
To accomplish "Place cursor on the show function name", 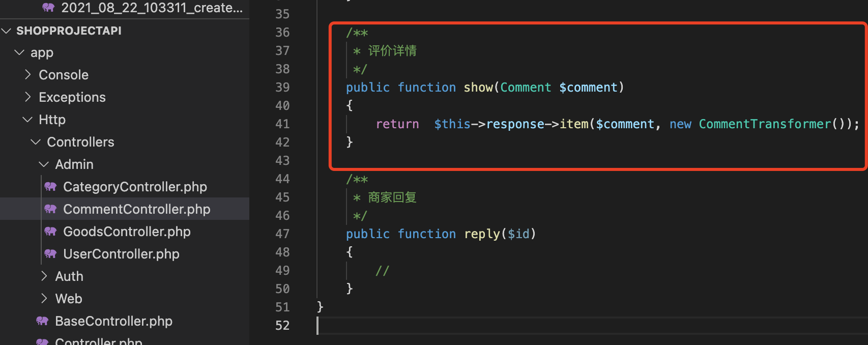I will pyautogui.click(x=478, y=88).
